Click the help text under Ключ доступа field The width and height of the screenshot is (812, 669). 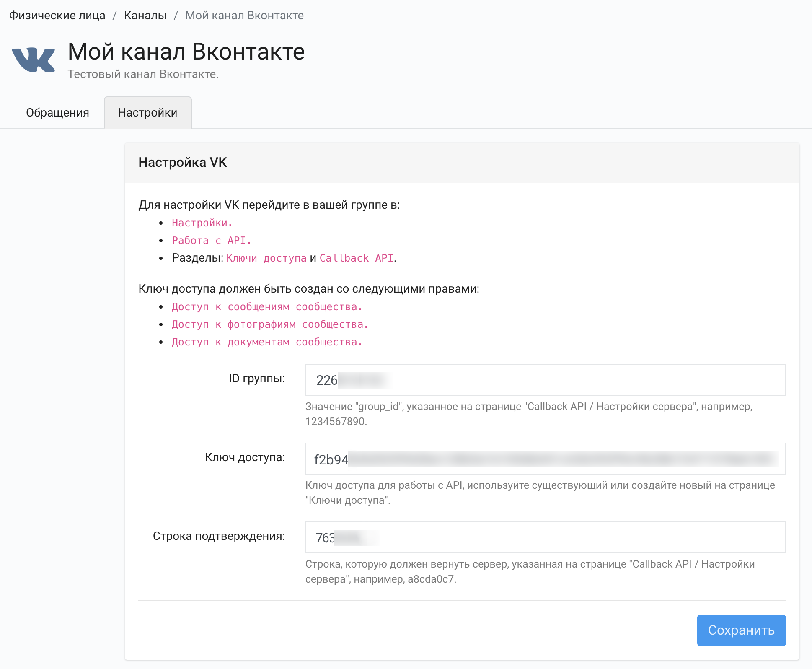click(540, 493)
